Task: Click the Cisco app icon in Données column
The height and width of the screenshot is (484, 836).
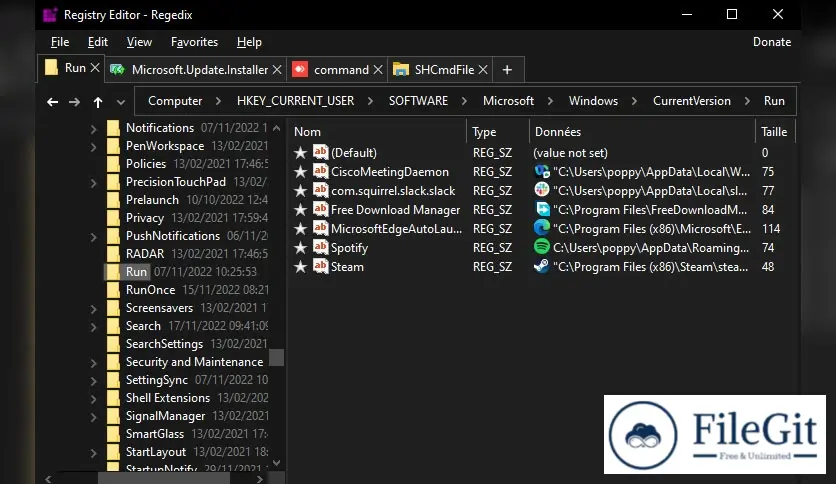Action: [542, 171]
